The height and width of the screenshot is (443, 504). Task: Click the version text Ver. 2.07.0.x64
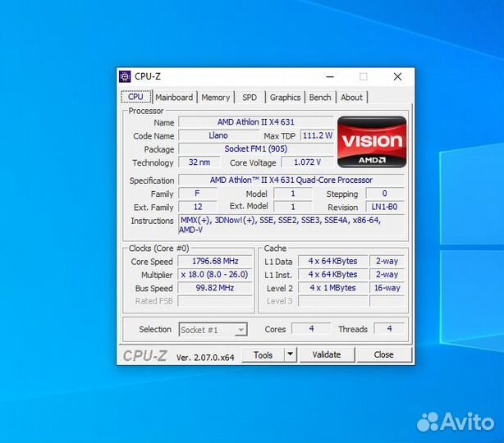pyautogui.click(x=205, y=357)
